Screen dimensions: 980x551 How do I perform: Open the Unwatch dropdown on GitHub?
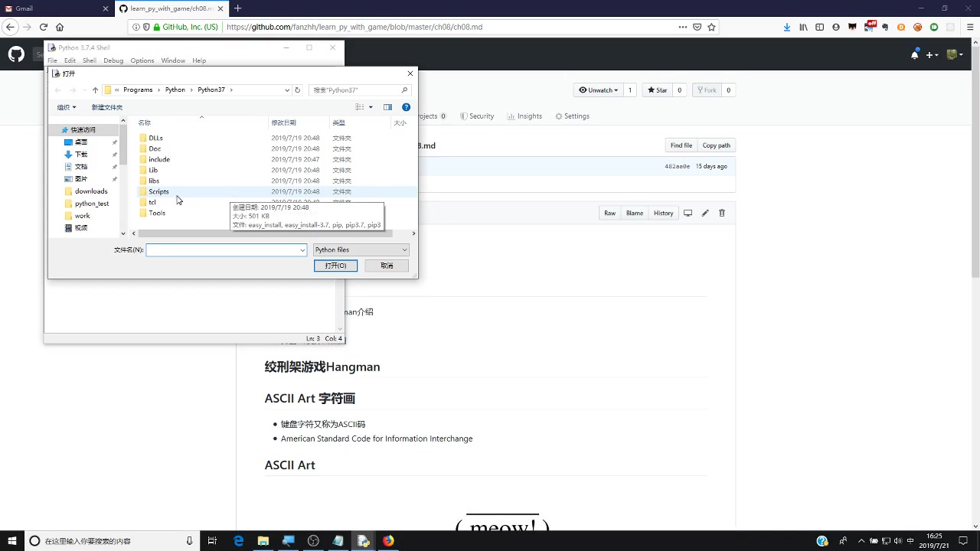pos(598,90)
